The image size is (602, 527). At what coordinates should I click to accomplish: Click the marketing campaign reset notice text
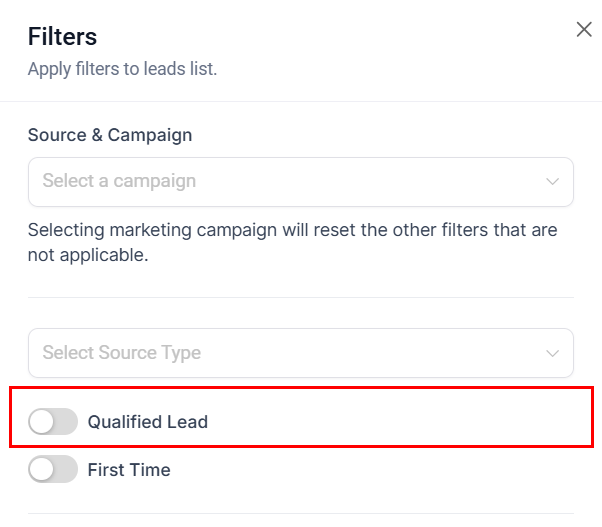tap(292, 242)
